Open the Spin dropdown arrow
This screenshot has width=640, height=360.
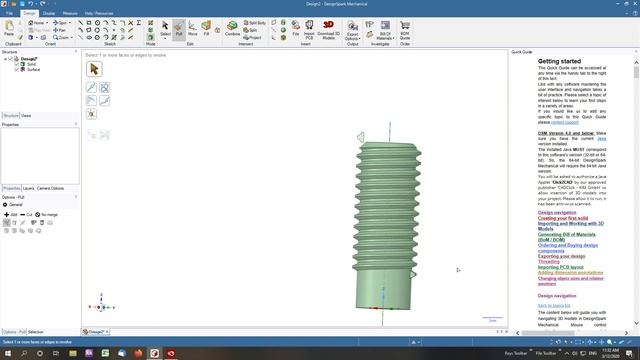pos(69,23)
